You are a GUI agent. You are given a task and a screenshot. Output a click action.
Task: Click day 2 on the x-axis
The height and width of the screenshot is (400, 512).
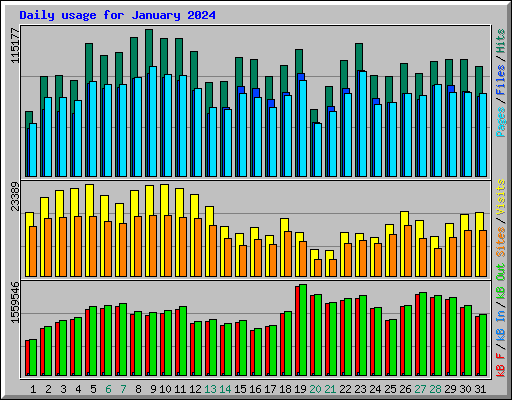point(48,389)
